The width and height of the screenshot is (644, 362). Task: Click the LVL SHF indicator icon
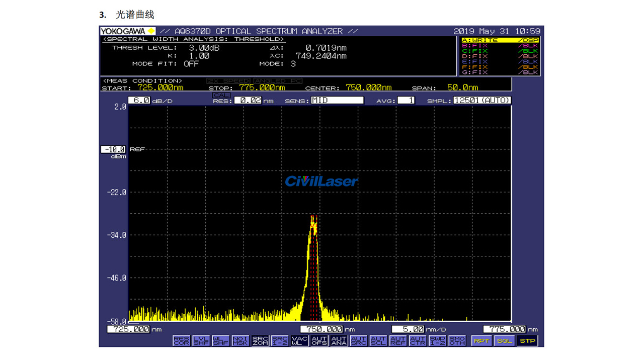(x=201, y=340)
